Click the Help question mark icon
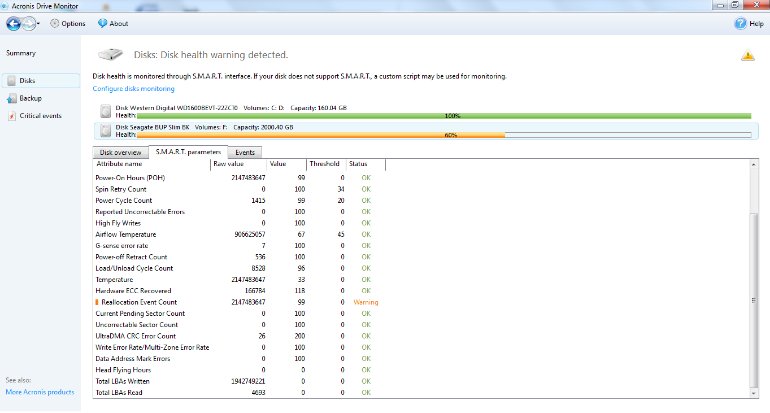This screenshot has width=770, height=413. [x=740, y=24]
